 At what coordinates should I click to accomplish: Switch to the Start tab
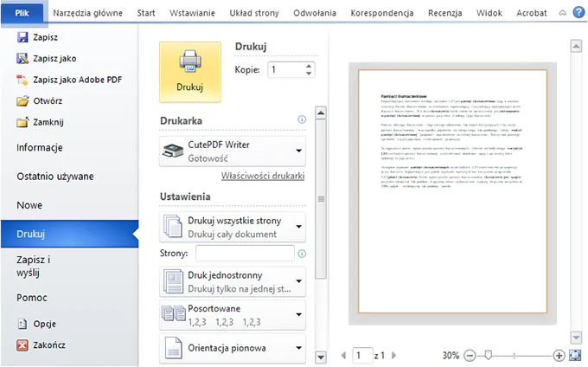click(146, 13)
